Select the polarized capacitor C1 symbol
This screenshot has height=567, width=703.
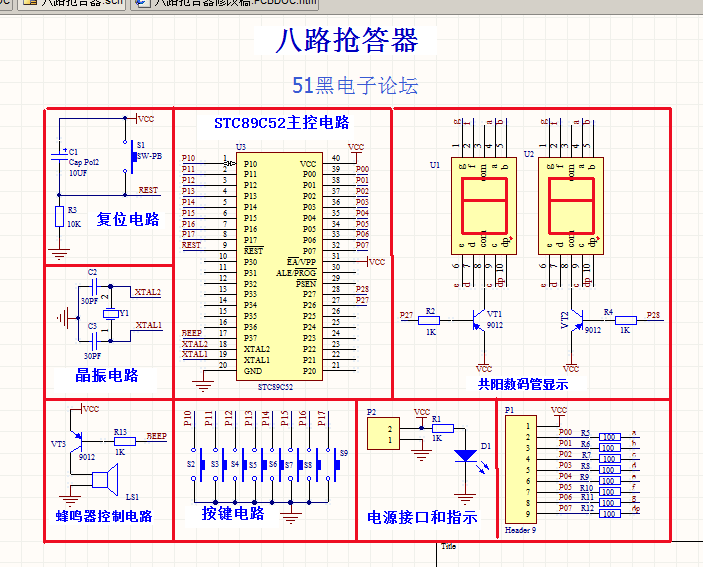point(59,156)
